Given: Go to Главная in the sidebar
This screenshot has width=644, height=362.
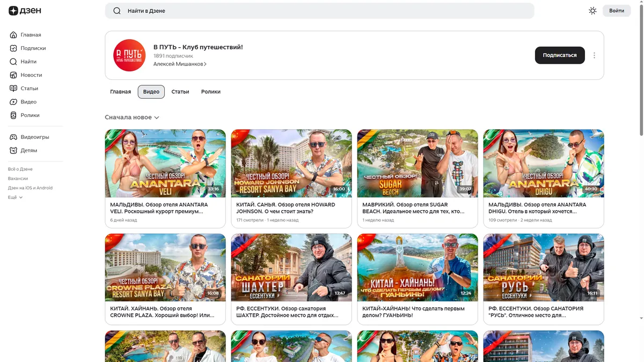Looking at the screenshot, I should pos(26,35).
